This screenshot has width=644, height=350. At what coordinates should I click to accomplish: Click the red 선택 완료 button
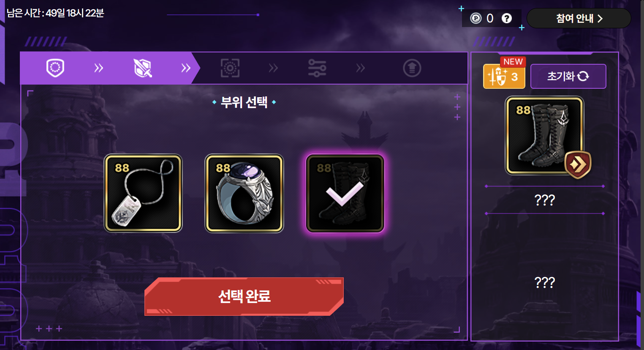[x=244, y=296]
